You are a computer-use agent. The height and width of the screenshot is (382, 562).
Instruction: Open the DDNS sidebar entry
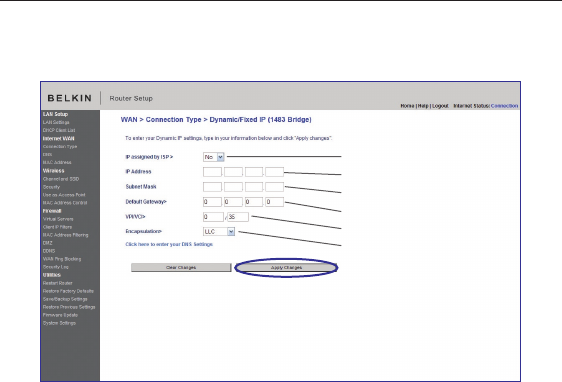(x=49, y=251)
